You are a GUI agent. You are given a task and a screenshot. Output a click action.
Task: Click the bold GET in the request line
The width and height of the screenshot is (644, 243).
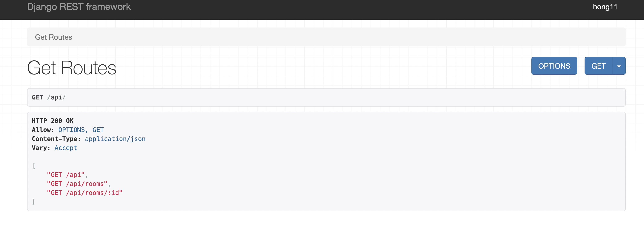(38, 97)
